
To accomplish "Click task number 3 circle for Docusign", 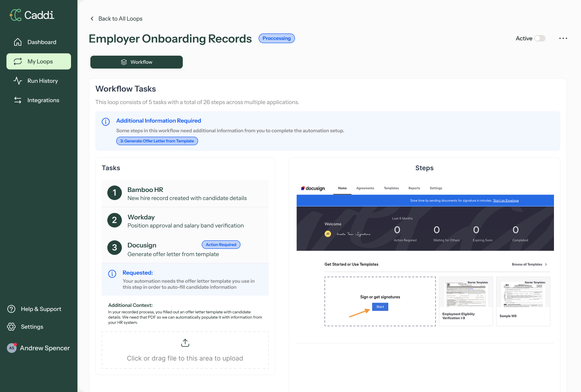I will pyautogui.click(x=115, y=248).
